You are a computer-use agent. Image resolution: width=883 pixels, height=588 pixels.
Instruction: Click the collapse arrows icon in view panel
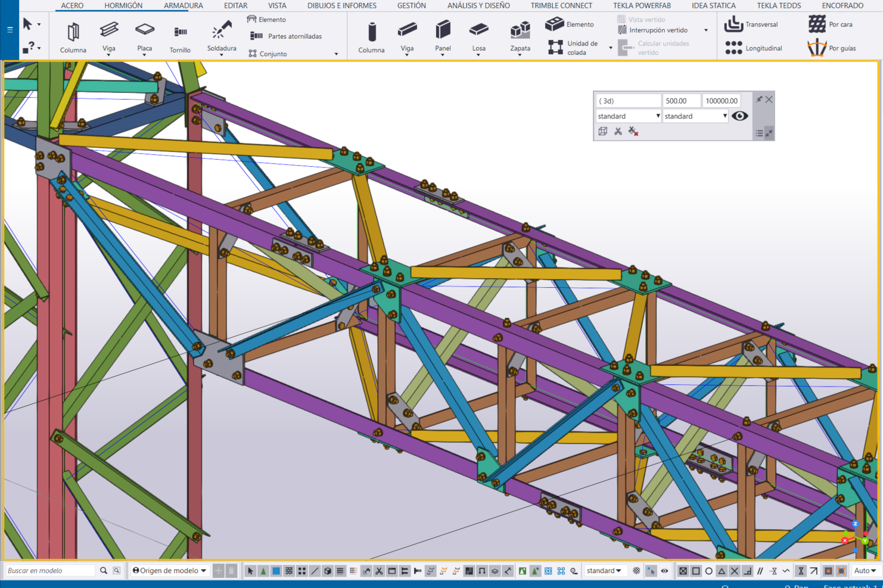coord(769,133)
